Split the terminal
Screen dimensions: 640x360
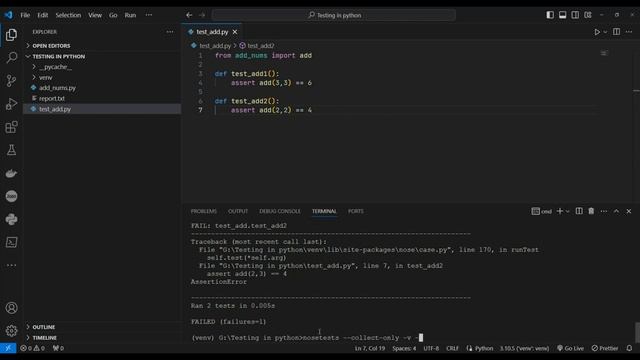(x=579, y=211)
